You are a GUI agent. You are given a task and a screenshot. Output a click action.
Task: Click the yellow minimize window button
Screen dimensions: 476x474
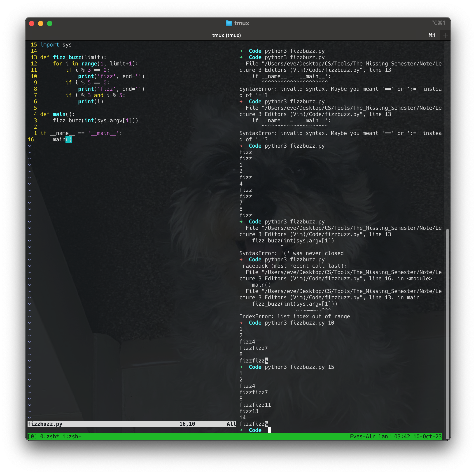41,23
